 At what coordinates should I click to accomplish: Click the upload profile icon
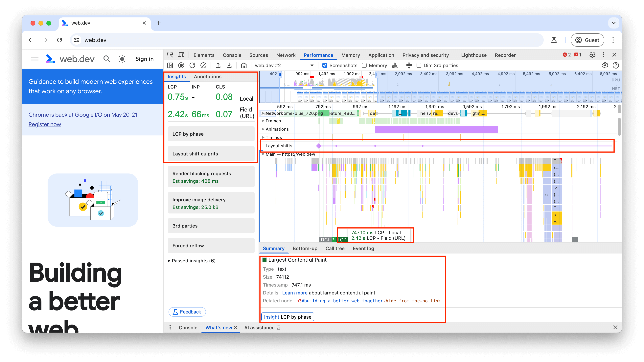(x=218, y=65)
